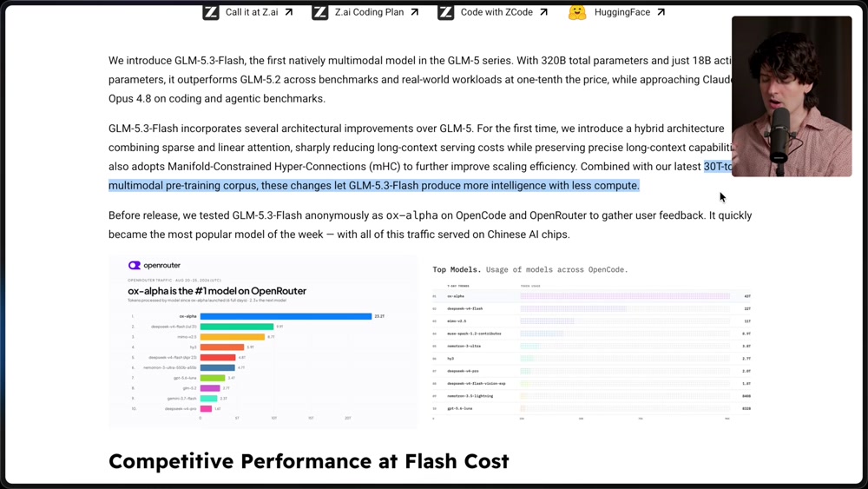Open the HuggingFace link
The width and height of the screenshot is (868, 489).
[622, 12]
